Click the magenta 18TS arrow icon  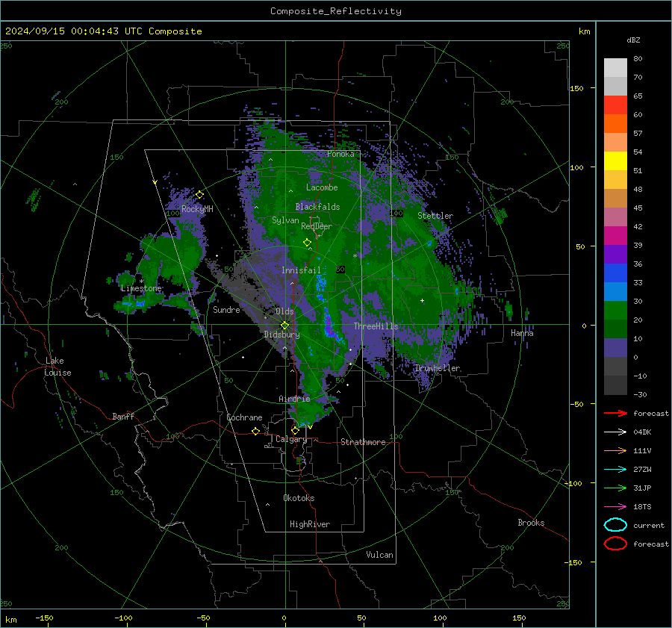(615, 507)
